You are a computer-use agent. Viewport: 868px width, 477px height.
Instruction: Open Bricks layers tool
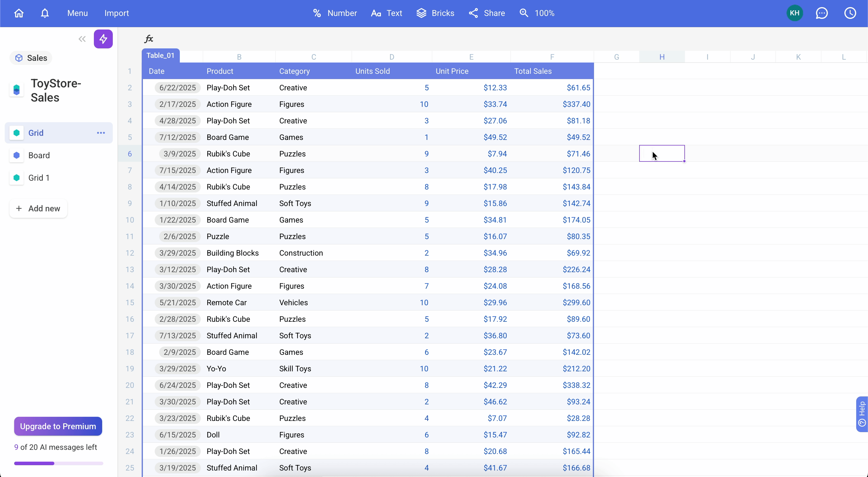coord(435,13)
